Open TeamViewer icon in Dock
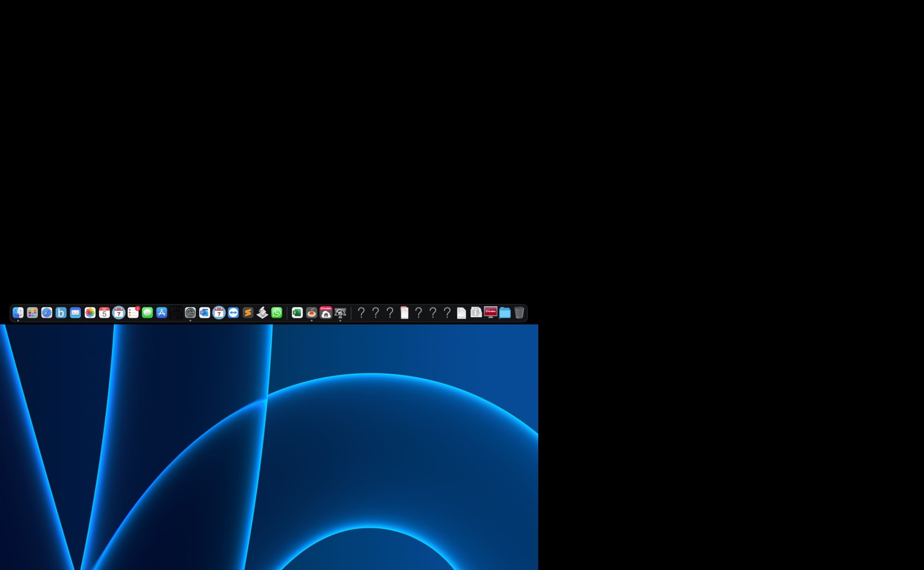Viewport: 924px width, 570px height. 233,313
